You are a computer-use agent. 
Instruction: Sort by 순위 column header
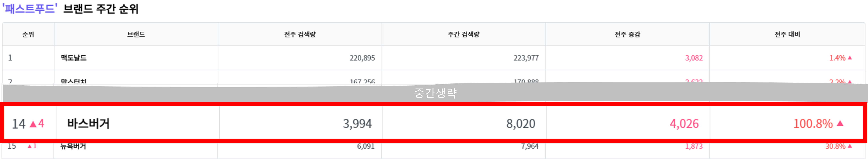coord(28,34)
